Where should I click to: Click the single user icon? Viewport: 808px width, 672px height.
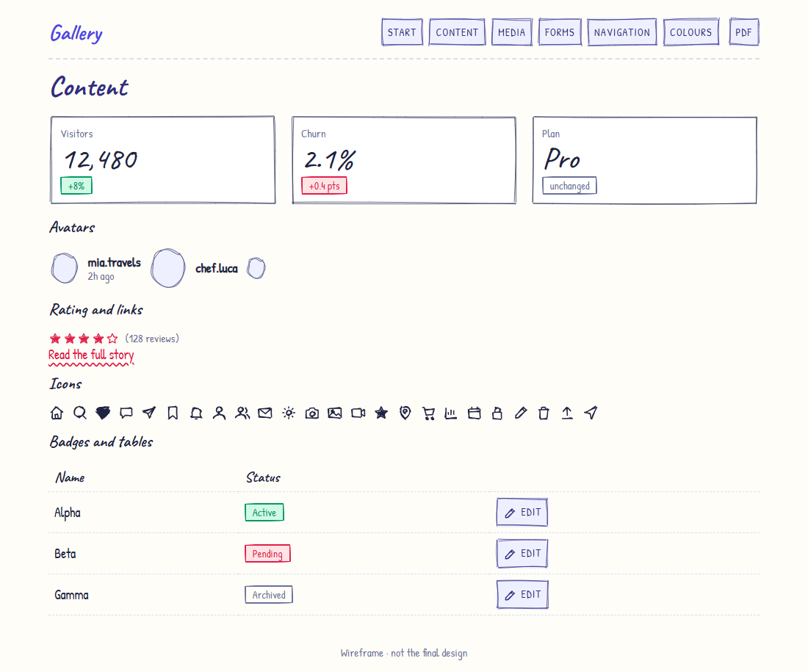(x=219, y=413)
